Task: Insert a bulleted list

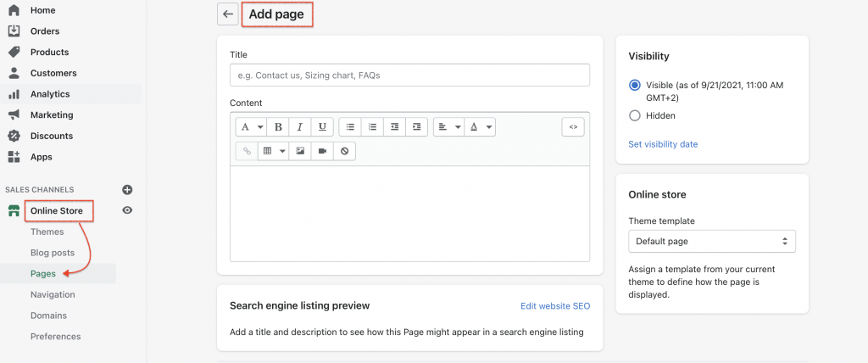Action: 350,126
